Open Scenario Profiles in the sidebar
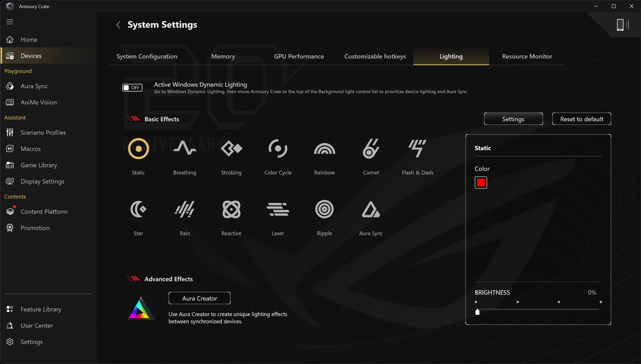 (x=48, y=132)
